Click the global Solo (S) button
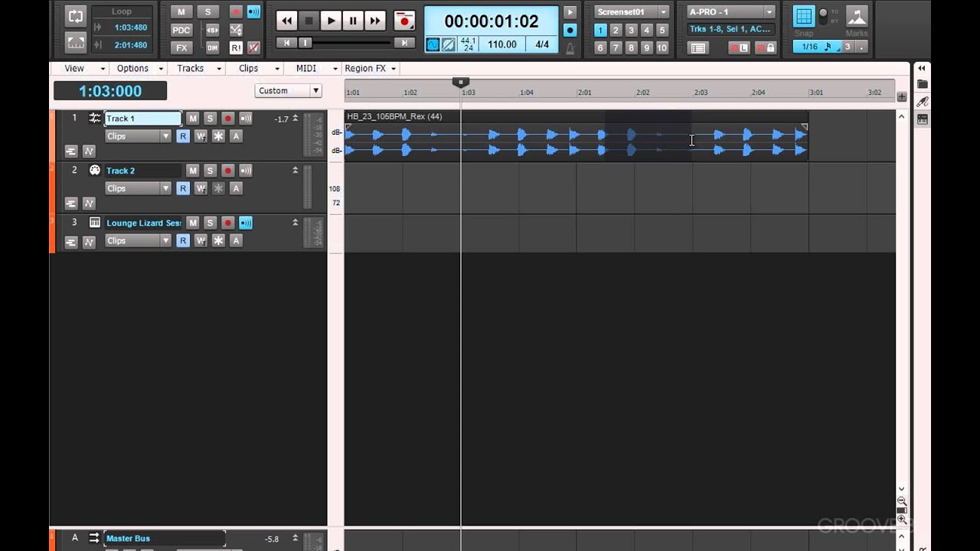 (x=207, y=11)
